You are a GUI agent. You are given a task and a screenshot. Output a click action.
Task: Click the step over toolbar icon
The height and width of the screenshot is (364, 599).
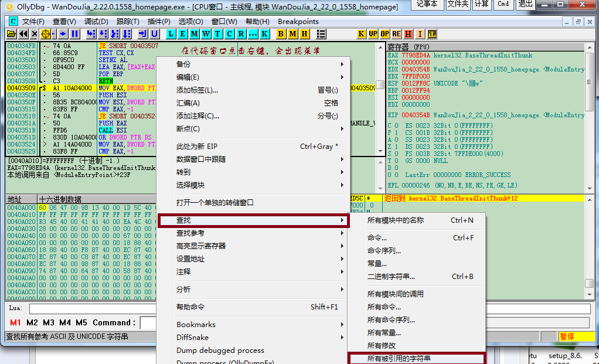103,34
